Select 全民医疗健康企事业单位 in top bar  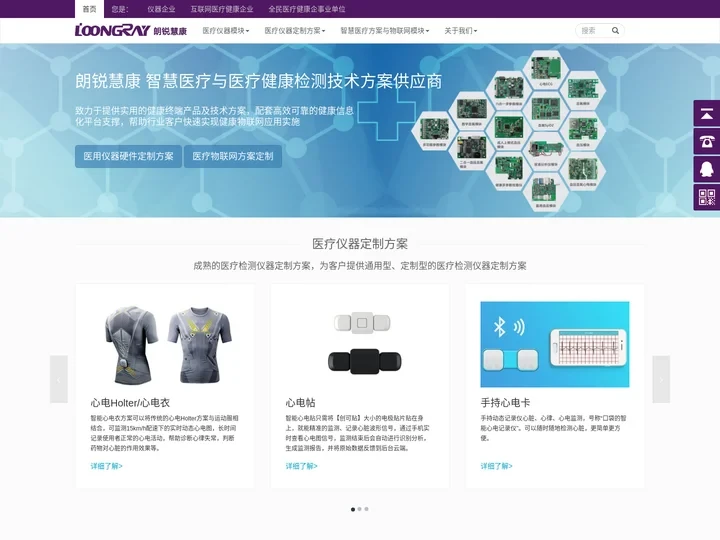(307, 9)
